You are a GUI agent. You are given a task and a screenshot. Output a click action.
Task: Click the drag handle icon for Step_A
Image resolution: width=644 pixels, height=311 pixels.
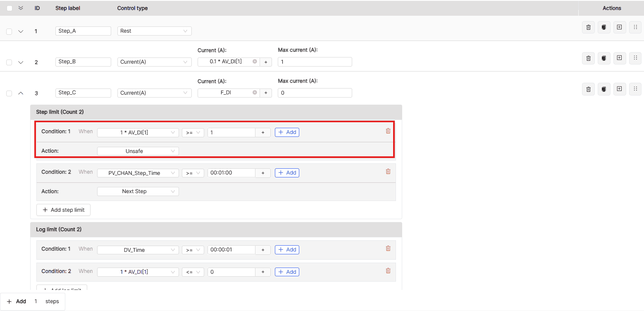[635, 27]
